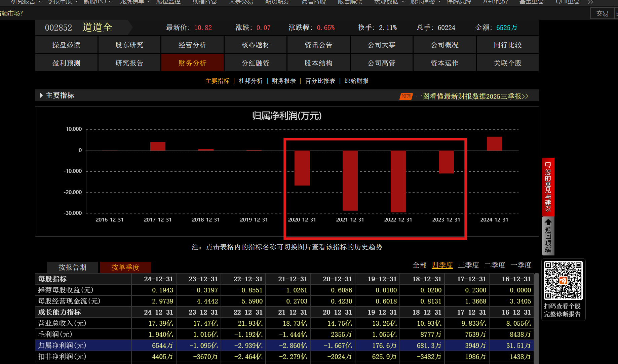Click the stock code 002852

(59, 28)
